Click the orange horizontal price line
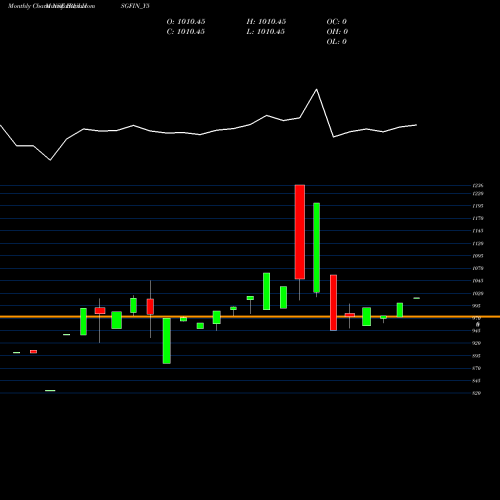Screen dimensions: 500x500 point(250,317)
